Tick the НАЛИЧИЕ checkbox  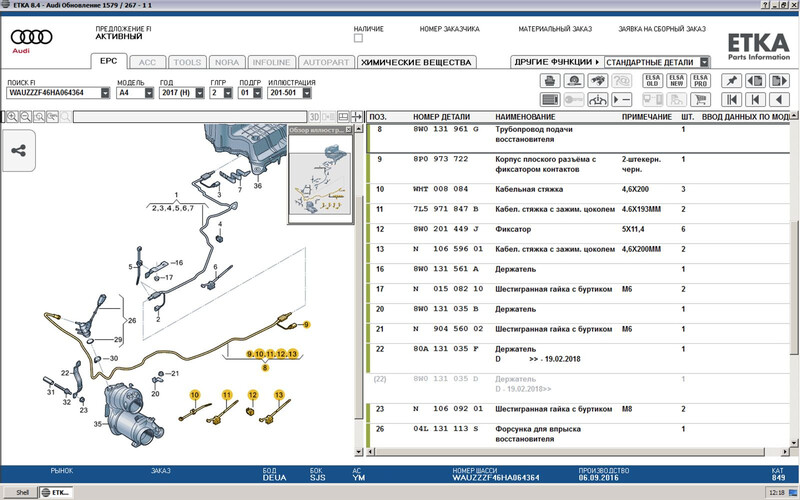pyautogui.click(x=358, y=38)
